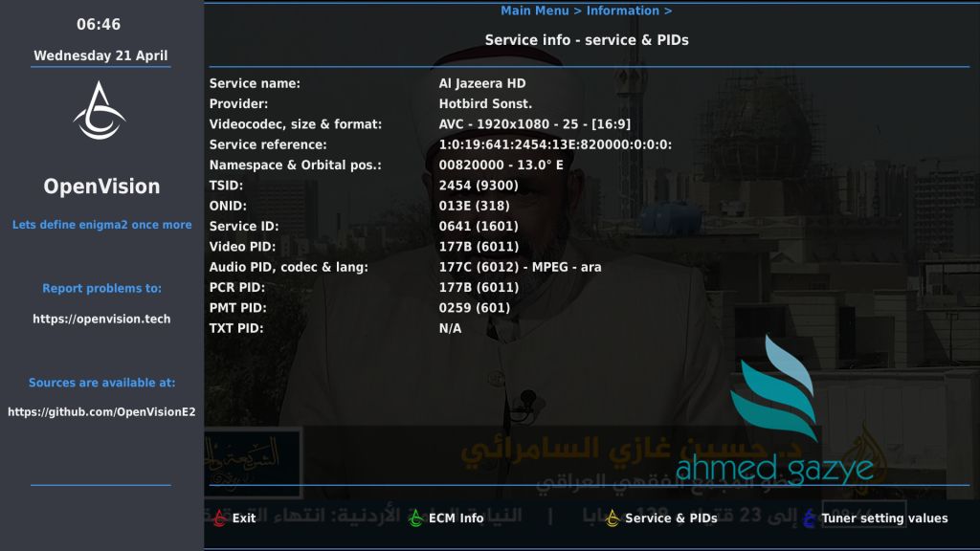980x551 pixels.
Task: Click the OpenVision logo icon in the sidebar
Action: [x=100, y=111]
